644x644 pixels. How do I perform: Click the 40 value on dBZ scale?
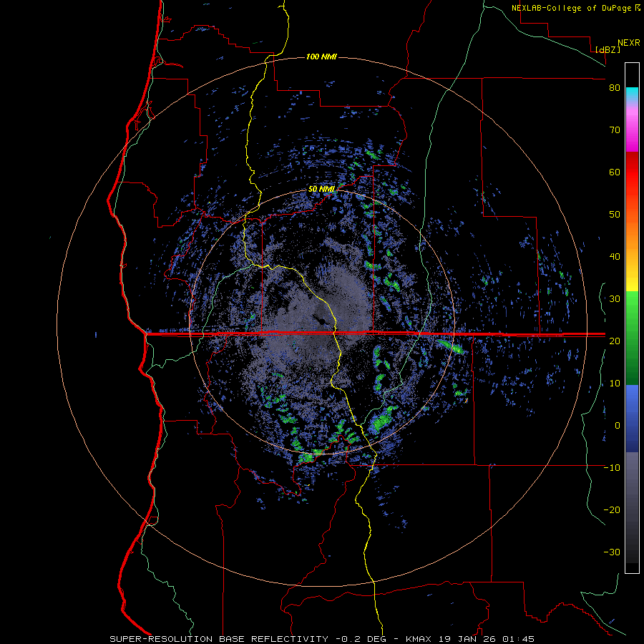pos(615,257)
